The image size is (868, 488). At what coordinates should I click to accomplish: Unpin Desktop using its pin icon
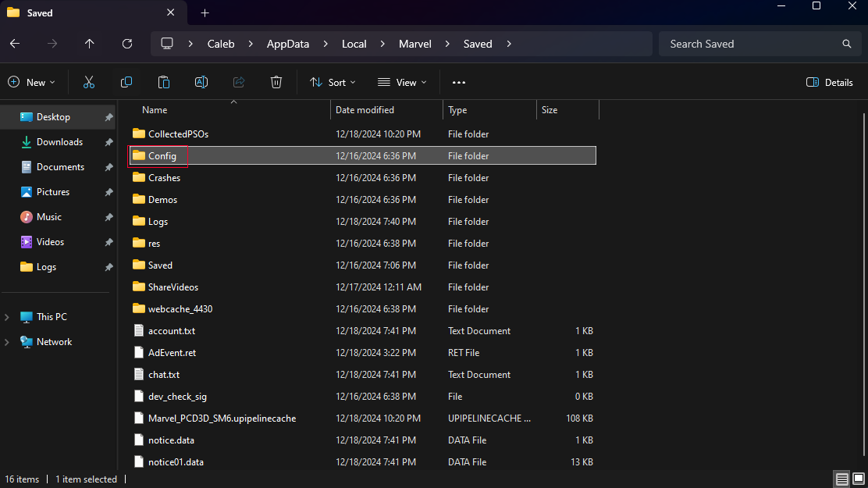coord(108,117)
